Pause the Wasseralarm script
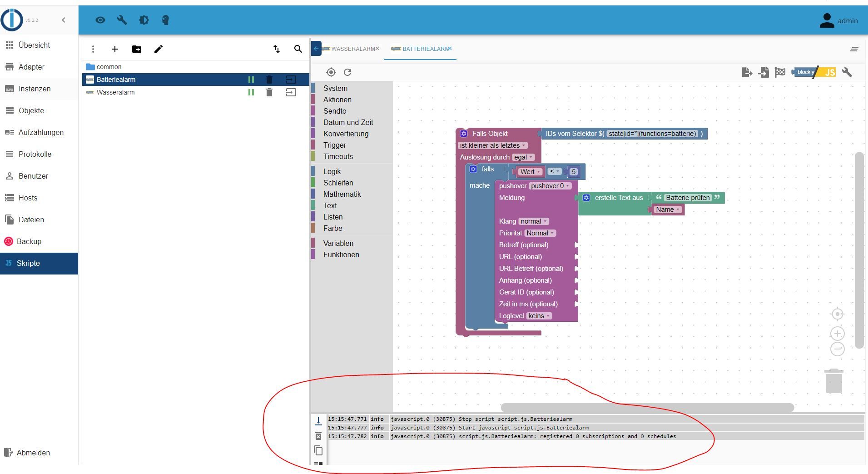The image size is (868, 474). [251, 92]
